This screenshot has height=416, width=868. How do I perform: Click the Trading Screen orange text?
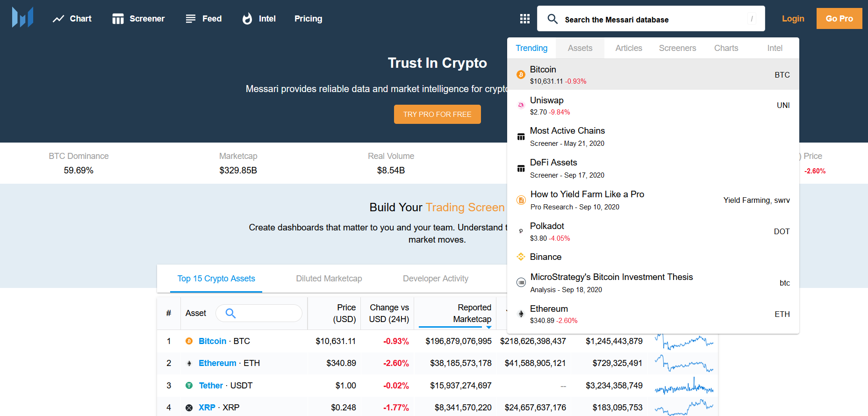465,208
